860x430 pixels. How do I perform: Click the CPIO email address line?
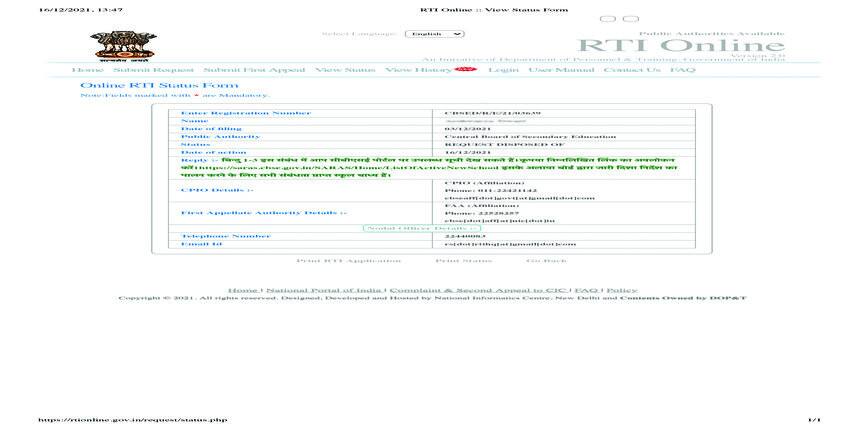point(519,197)
